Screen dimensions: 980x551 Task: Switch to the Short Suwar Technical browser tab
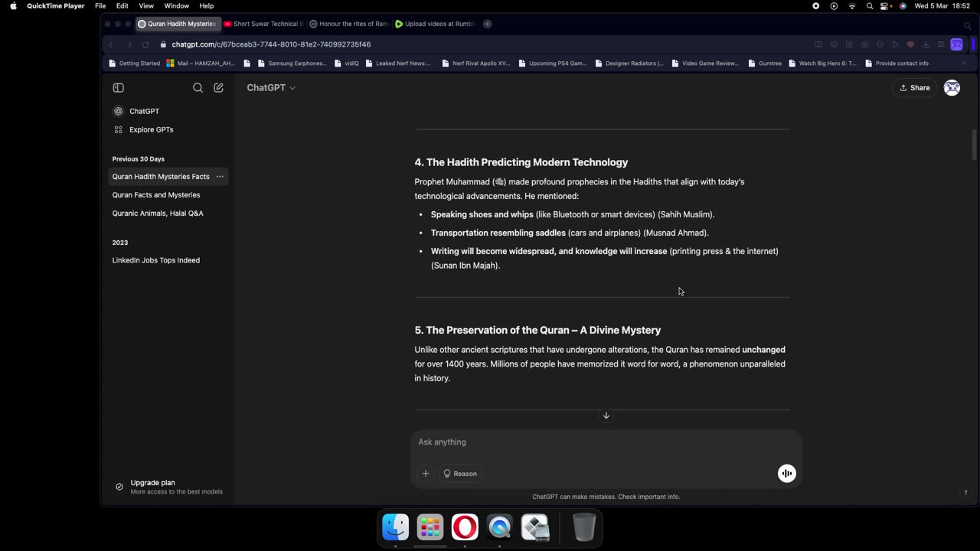pos(263,24)
